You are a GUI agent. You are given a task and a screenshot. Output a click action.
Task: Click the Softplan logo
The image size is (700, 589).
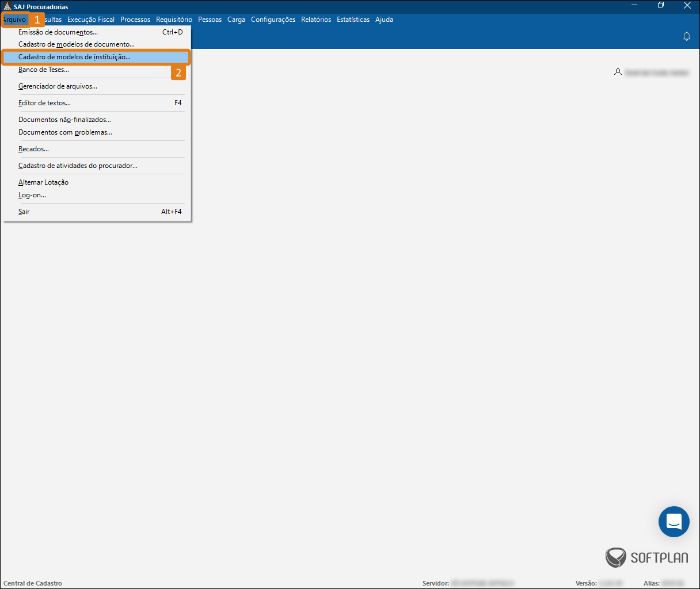[x=646, y=557]
